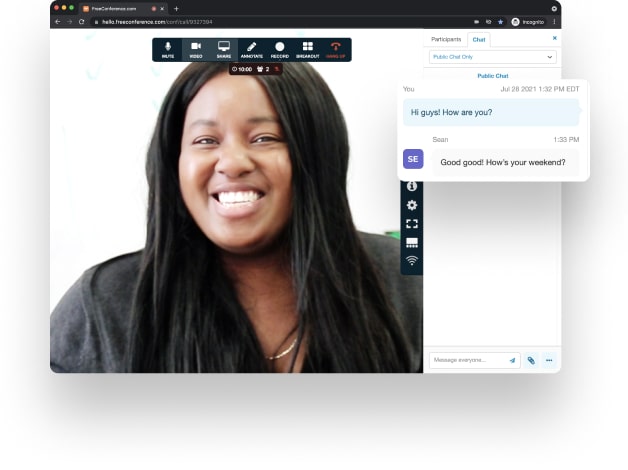This screenshot has width=628, height=470.
Task: Toggle the Video camera button
Action: tap(196, 50)
